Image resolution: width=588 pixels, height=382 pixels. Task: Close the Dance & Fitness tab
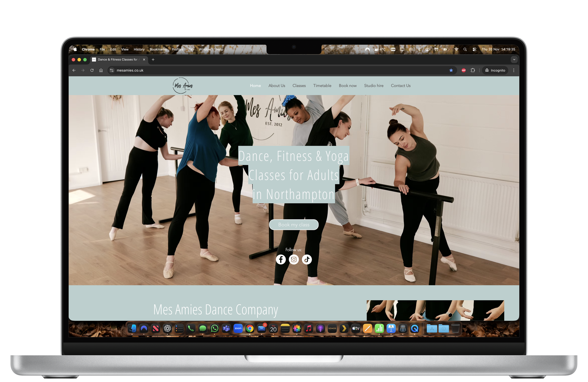click(144, 59)
